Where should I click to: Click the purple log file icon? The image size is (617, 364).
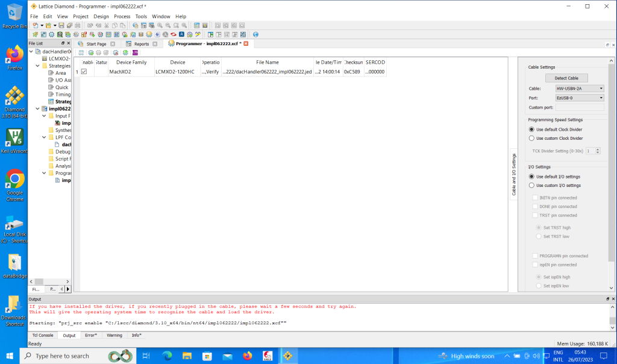coord(135,52)
